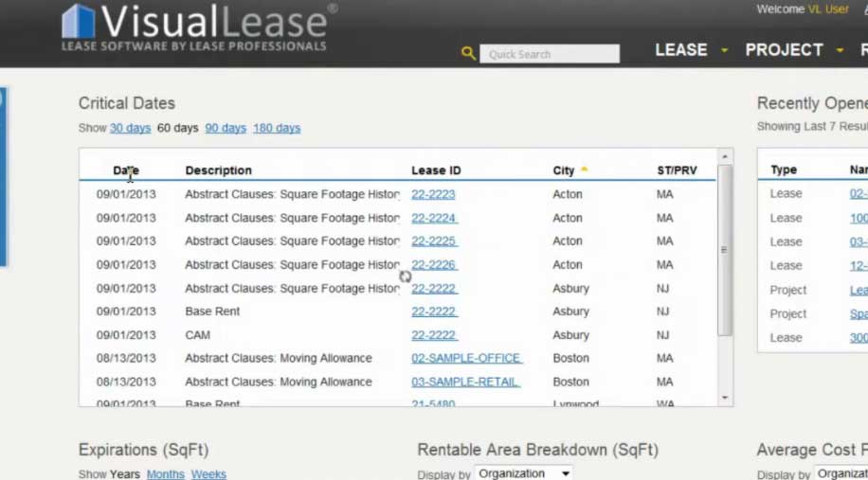Click the yellow magnifier search icon
868x480 pixels.
[x=468, y=54]
